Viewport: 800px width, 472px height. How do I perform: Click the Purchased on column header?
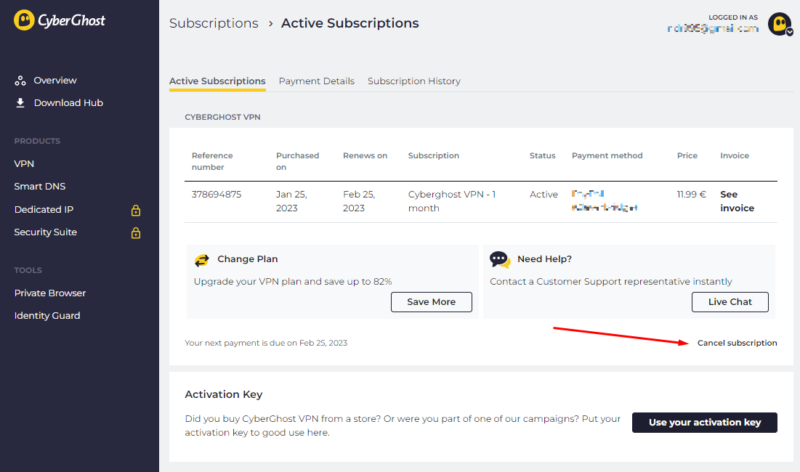pyautogui.click(x=297, y=161)
